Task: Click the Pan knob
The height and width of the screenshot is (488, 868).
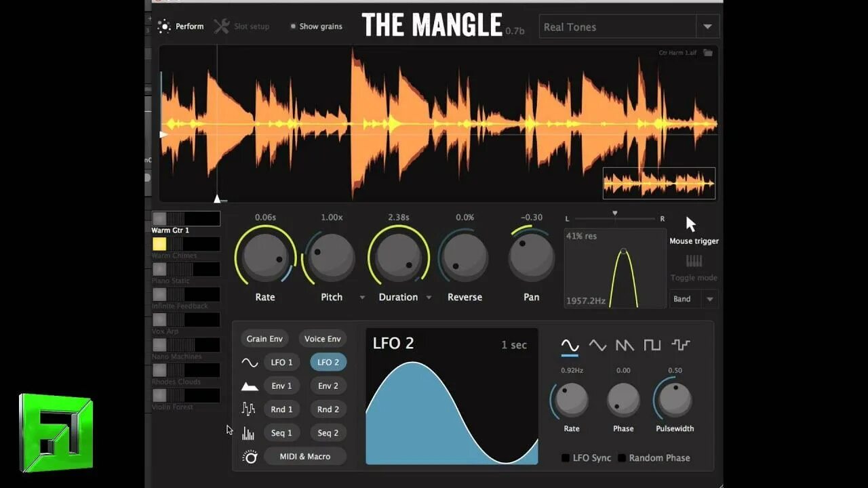Action: [532, 257]
